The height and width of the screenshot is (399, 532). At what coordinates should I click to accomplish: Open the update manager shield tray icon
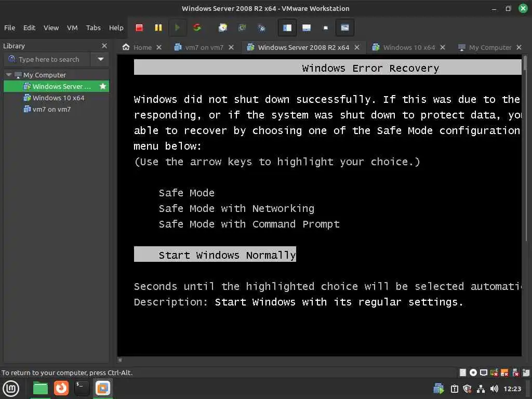(467, 389)
